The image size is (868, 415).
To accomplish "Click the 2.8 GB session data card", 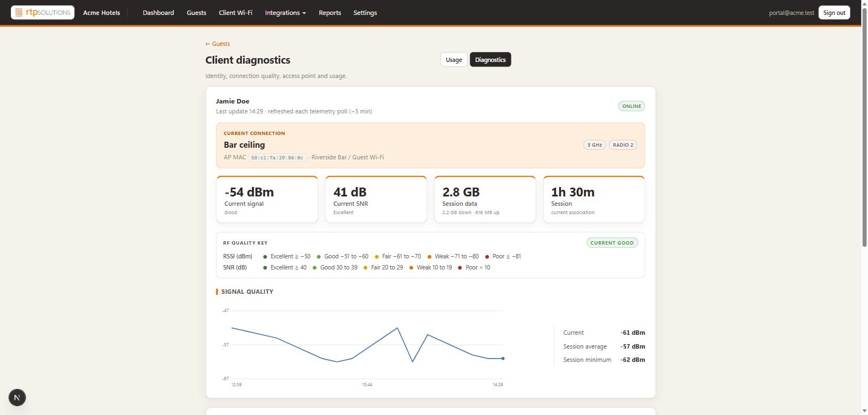I will pos(485,199).
